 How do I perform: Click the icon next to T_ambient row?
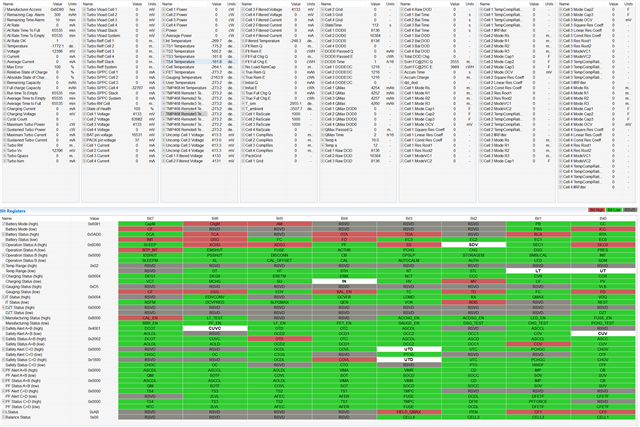[x=243, y=109]
